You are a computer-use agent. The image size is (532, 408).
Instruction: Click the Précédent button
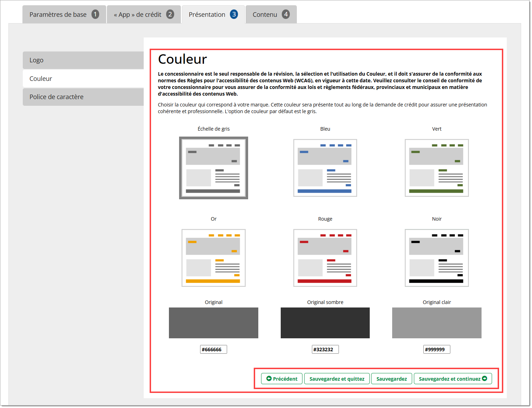click(x=282, y=379)
